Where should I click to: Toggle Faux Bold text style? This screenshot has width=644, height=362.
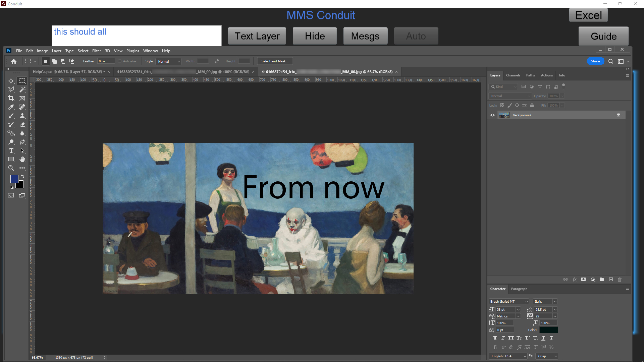(495, 338)
